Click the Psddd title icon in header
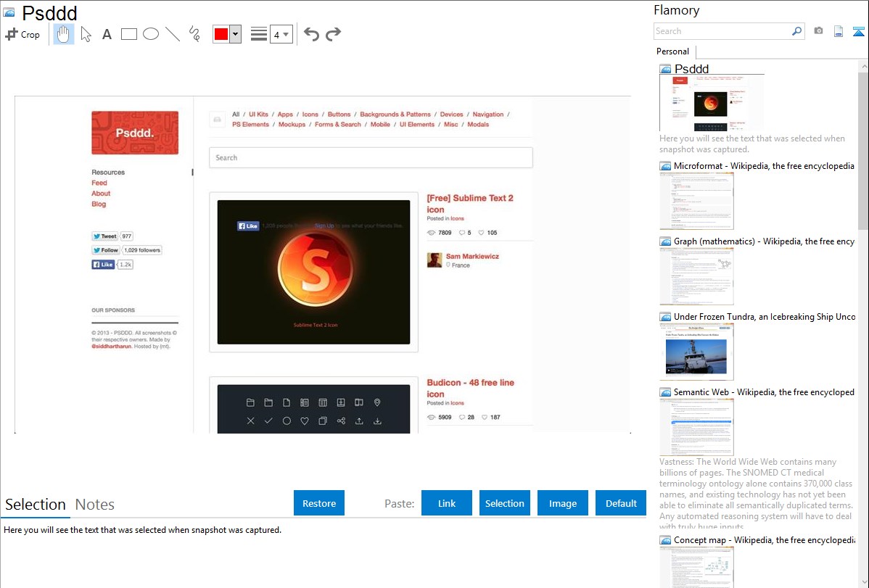This screenshot has width=869, height=588. coord(9,13)
